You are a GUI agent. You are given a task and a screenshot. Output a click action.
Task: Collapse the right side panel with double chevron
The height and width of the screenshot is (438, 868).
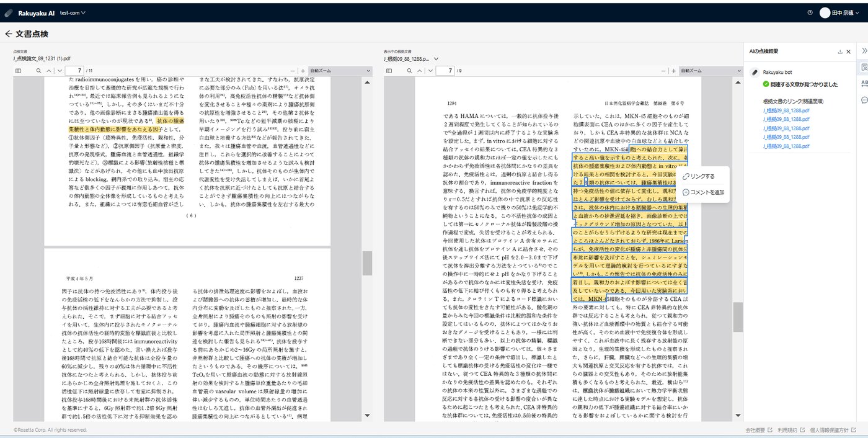864,51
